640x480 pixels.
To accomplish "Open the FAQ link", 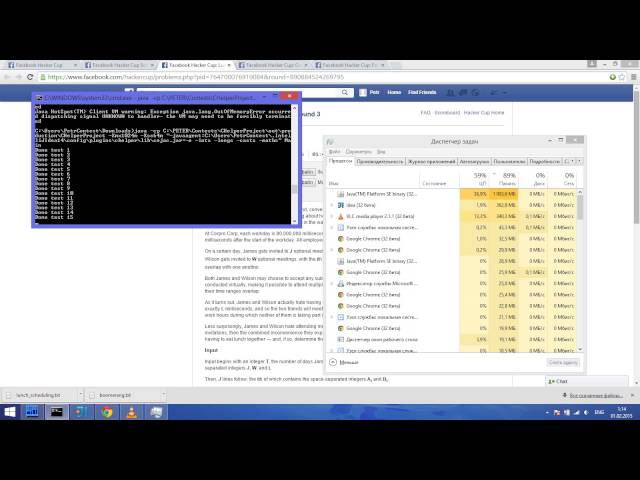I will 425,113.
